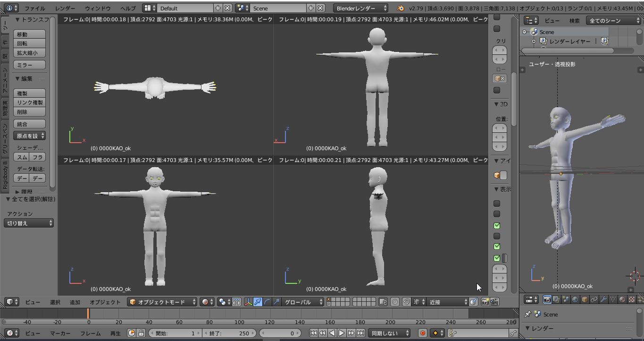
Task: Click the Render camera properties tab icon
Action: pyautogui.click(x=547, y=299)
